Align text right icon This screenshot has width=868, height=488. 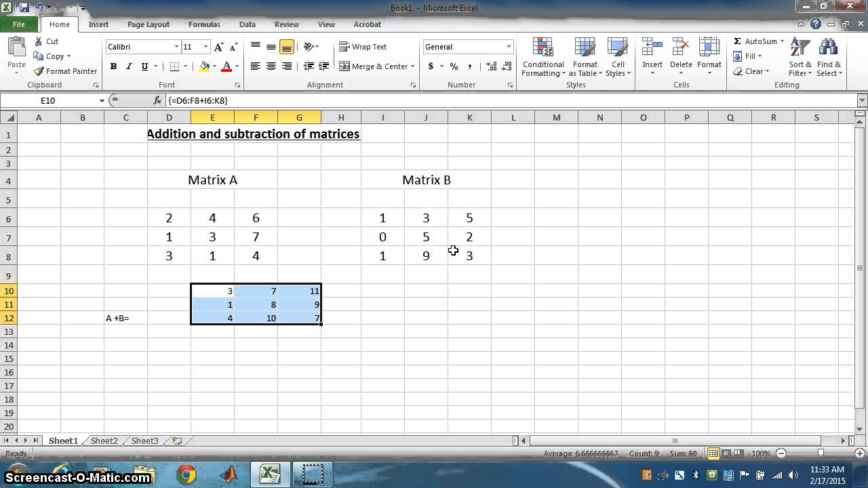coord(287,66)
